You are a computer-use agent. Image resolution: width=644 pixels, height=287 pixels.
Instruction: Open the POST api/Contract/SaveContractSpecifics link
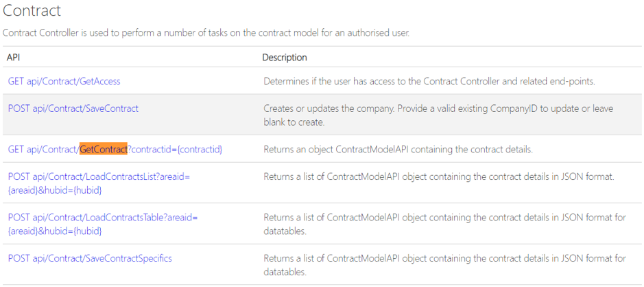pos(90,258)
